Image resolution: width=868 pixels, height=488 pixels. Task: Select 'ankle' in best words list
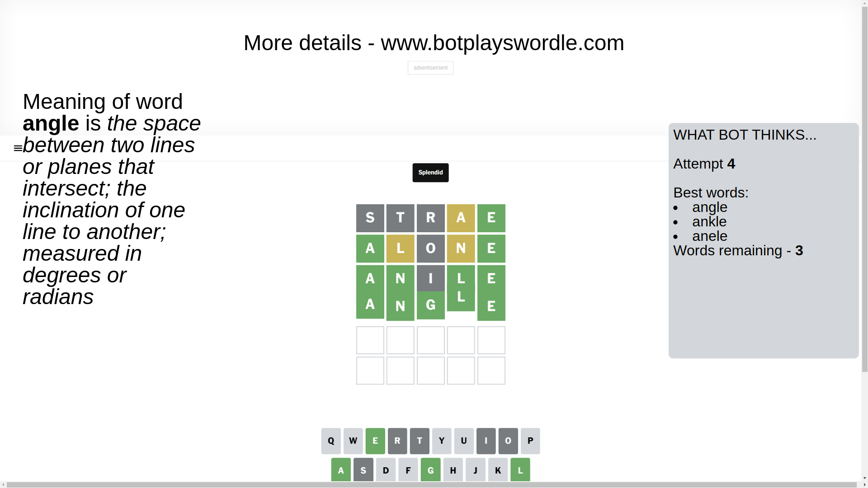click(709, 222)
